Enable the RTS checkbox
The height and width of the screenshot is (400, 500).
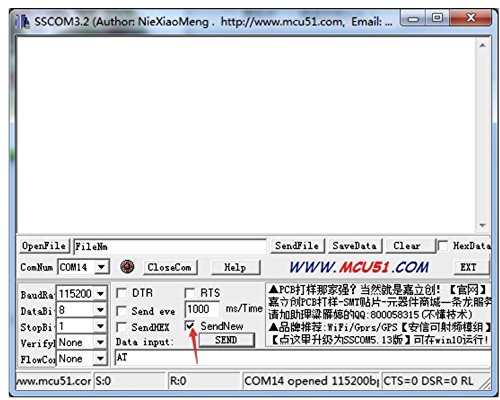pyautogui.click(x=189, y=293)
